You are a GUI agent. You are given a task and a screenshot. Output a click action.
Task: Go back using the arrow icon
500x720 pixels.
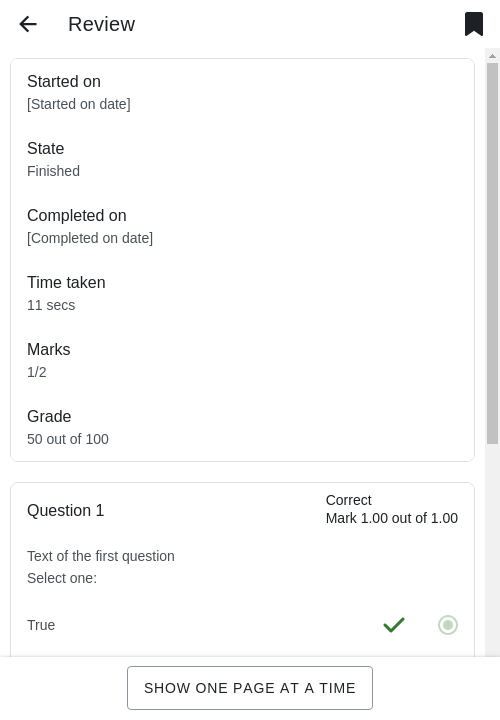(x=28, y=24)
